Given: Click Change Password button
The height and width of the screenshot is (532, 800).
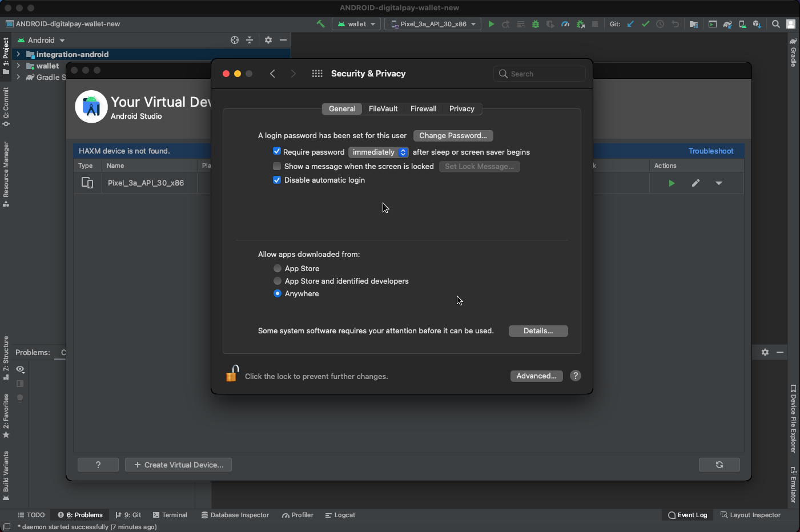Looking at the screenshot, I should [453, 135].
